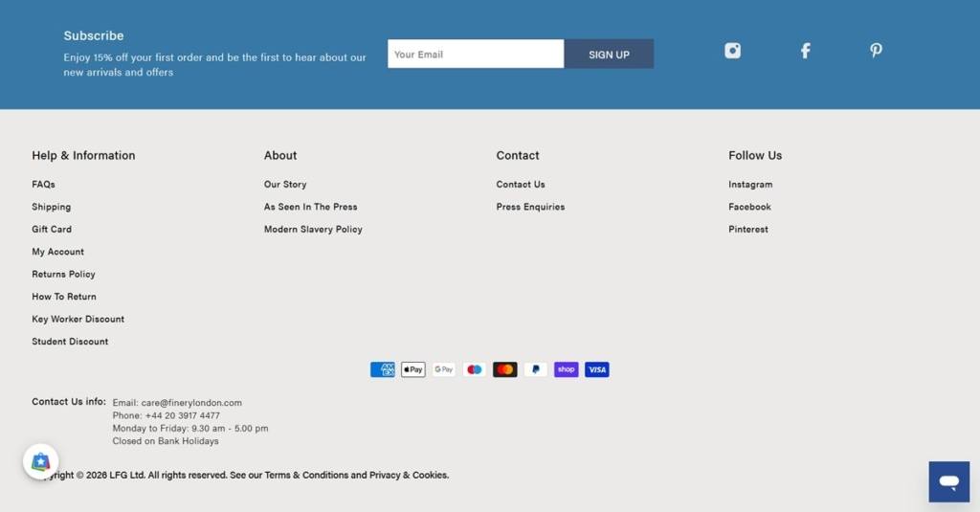Open the chat widget icon
The height and width of the screenshot is (512, 980).
[x=948, y=482]
